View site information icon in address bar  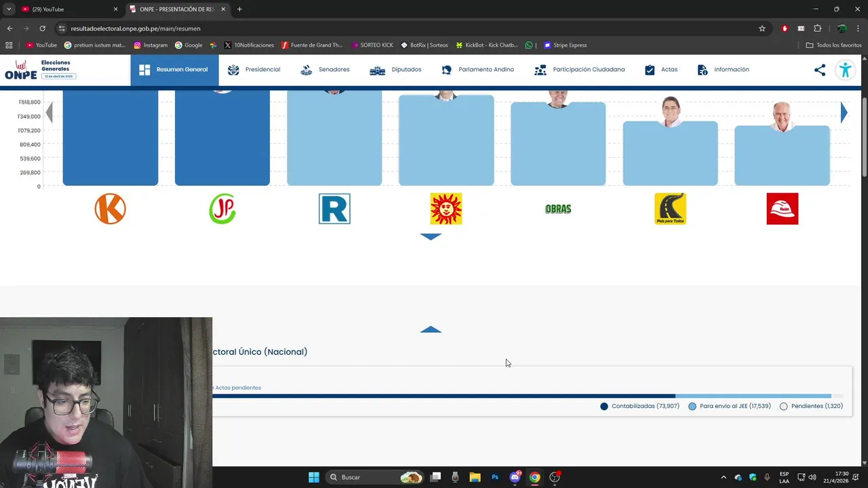point(62,28)
